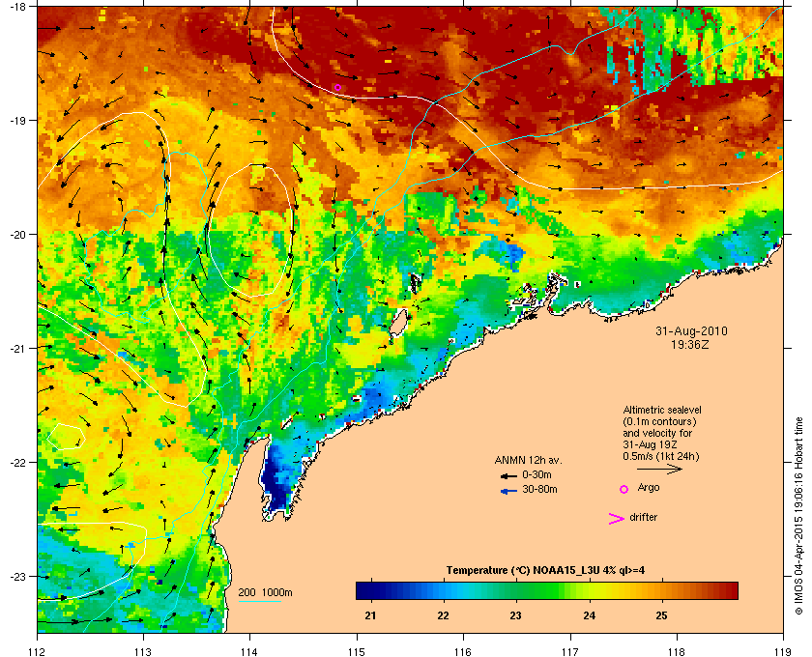Click the latitude axis label -20
This screenshot has width=812, height=657.
pos(17,234)
